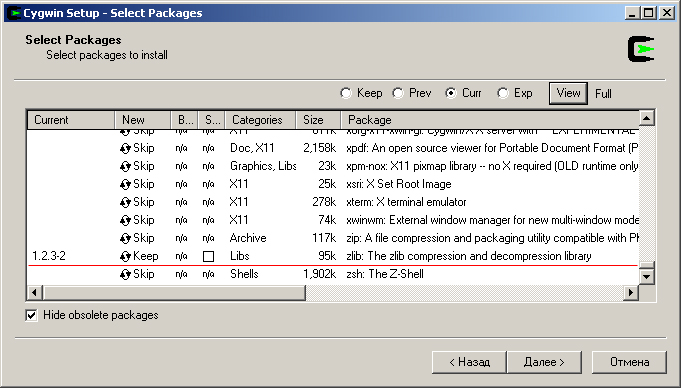Screen dimensions: 681x388
Task: Click the New column header
Action: coord(142,120)
